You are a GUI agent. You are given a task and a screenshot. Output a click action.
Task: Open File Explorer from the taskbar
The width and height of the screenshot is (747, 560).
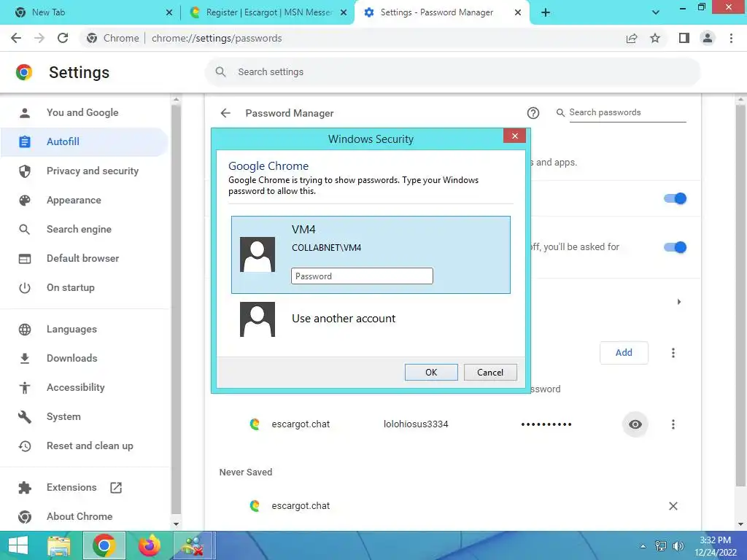pyautogui.click(x=59, y=545)
